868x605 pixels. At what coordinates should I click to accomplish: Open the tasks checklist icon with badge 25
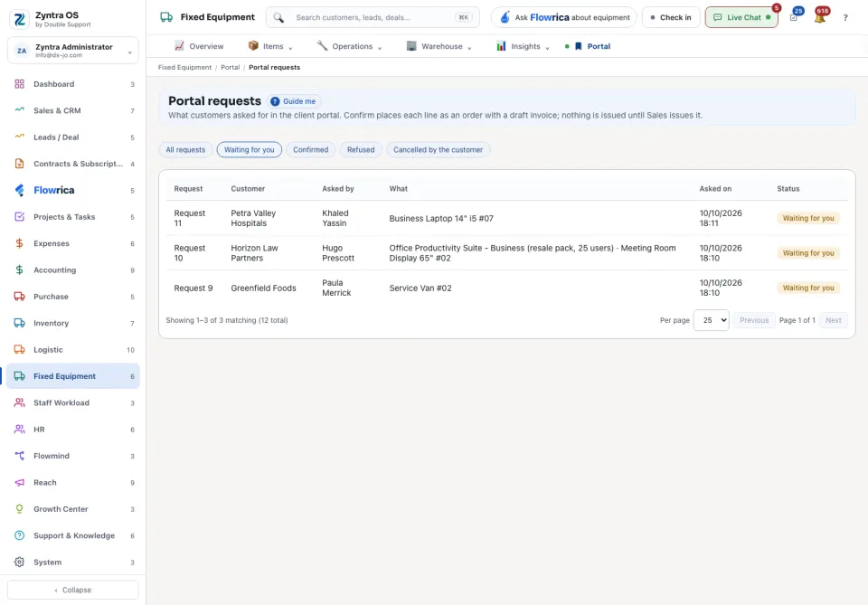[794, 17]
